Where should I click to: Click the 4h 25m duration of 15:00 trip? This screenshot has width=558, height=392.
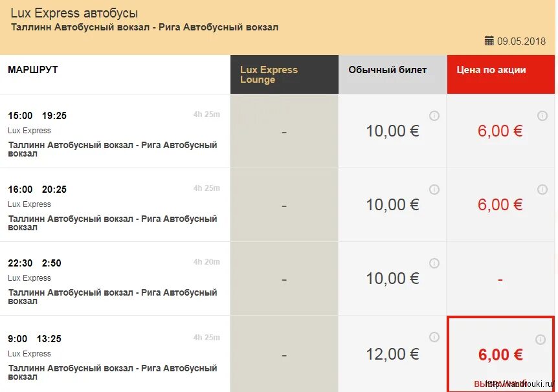pyautogui.click(x=206, y=114)
